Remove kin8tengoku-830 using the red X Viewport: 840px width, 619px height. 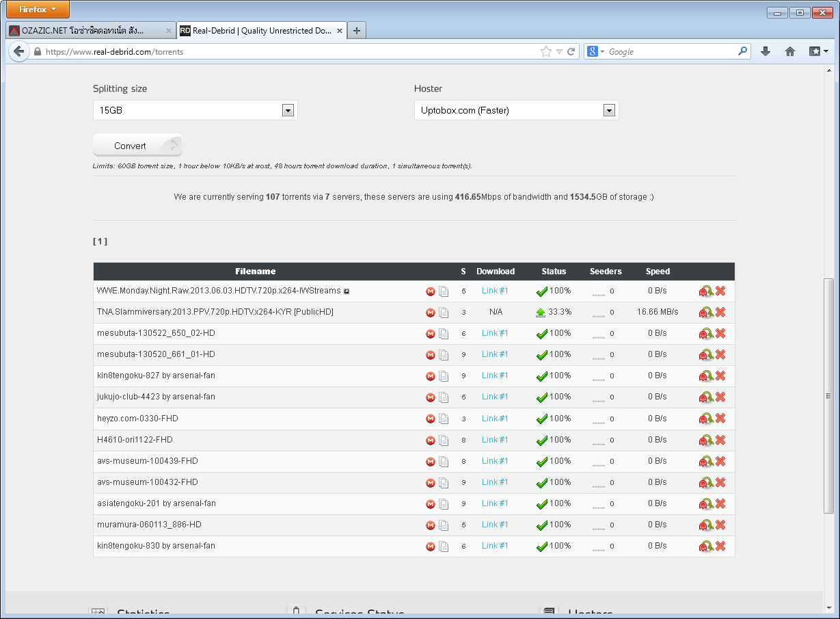[x=720, y=546]
